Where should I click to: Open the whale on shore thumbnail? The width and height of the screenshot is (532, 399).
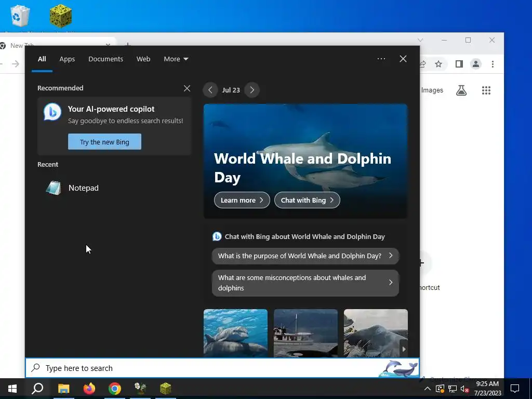click(376, 333)
